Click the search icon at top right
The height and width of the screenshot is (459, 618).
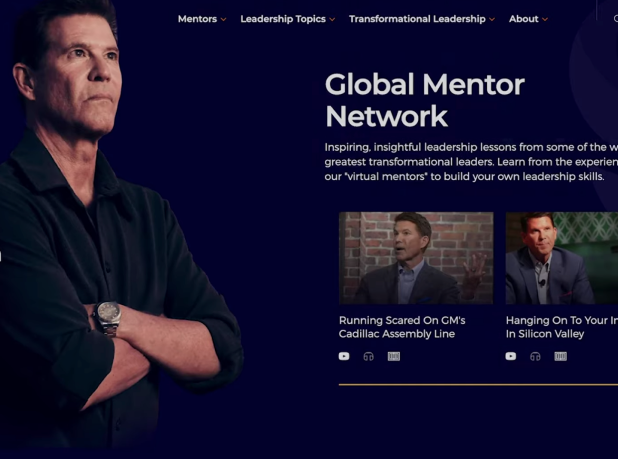click(616, 19)
